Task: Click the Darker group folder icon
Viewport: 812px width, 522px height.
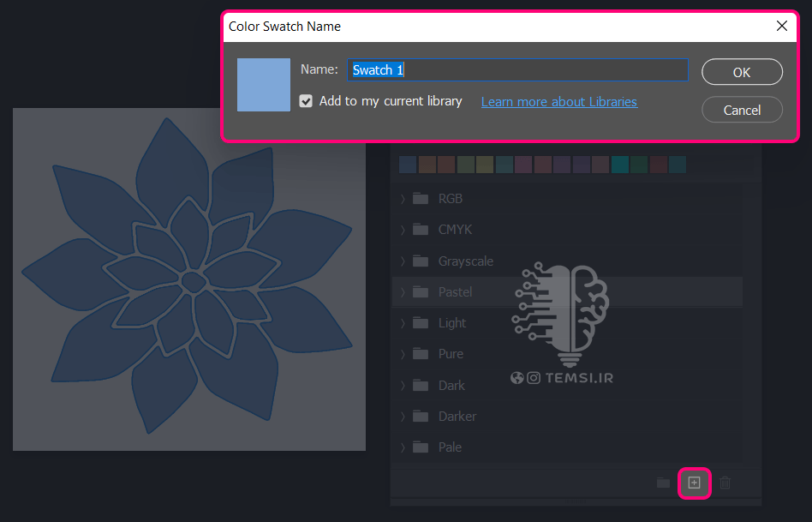Action: (421, 417)
